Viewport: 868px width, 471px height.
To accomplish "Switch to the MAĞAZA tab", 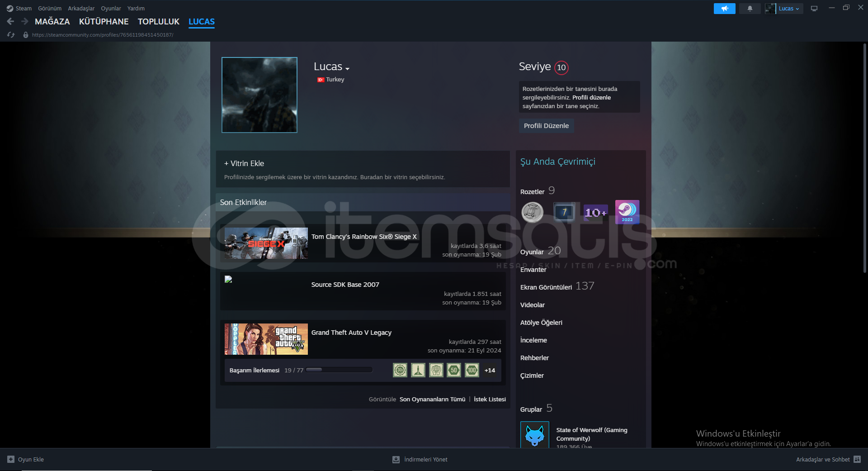I will coord(52,22).
